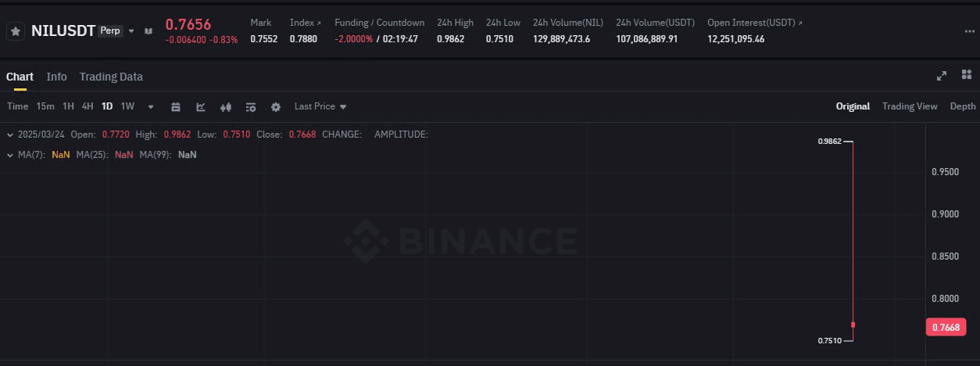Select the 4H interval
Image resolution: width=980 pixels, height=366 pixels.
[88, 106]
